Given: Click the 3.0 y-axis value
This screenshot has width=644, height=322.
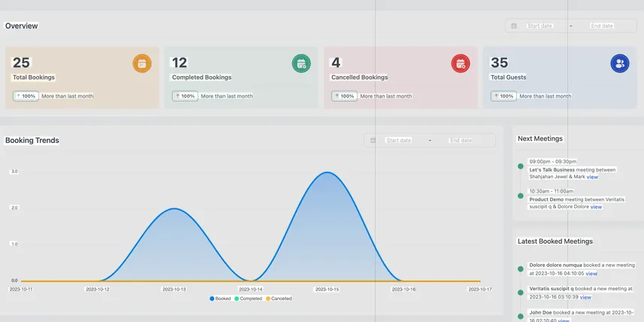Looking at the screenshot, I should point(14,172).
